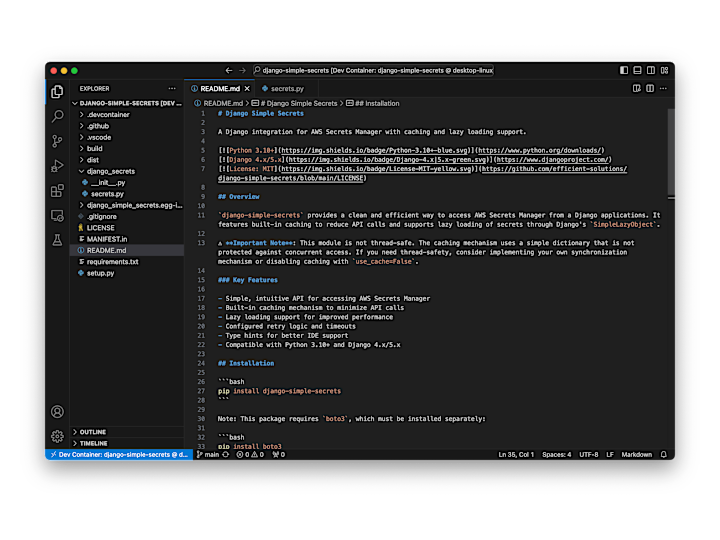Toggle secondary side bar layout icon
Viewport: 720px width, 540px height.
[651, 70]
